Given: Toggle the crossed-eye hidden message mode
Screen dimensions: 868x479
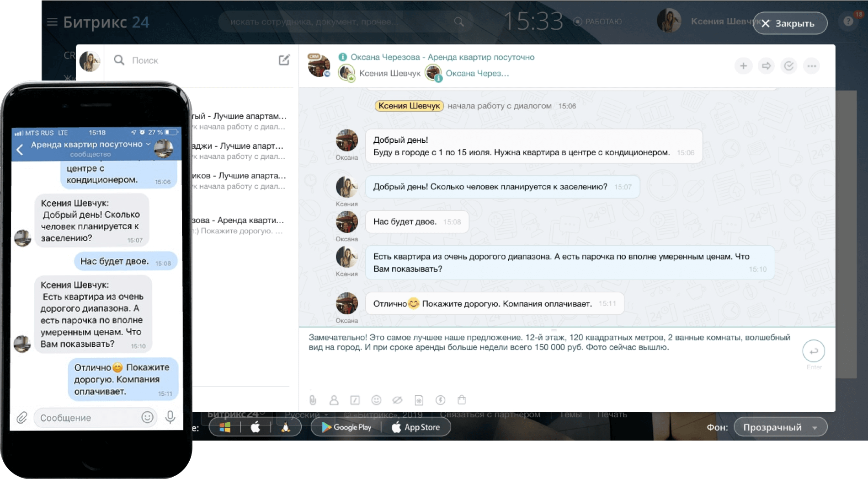Looking at the screenshot, I should (398, 400).
